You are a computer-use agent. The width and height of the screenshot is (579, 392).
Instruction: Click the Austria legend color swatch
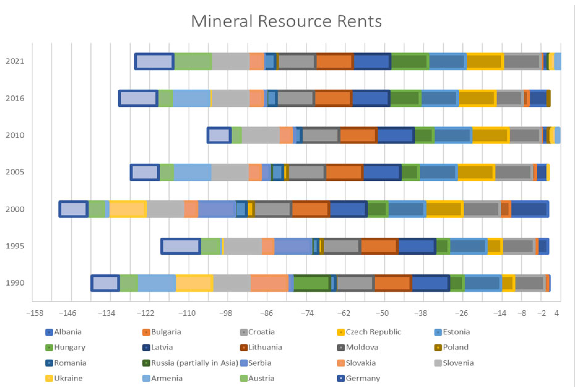pos(244,378)
